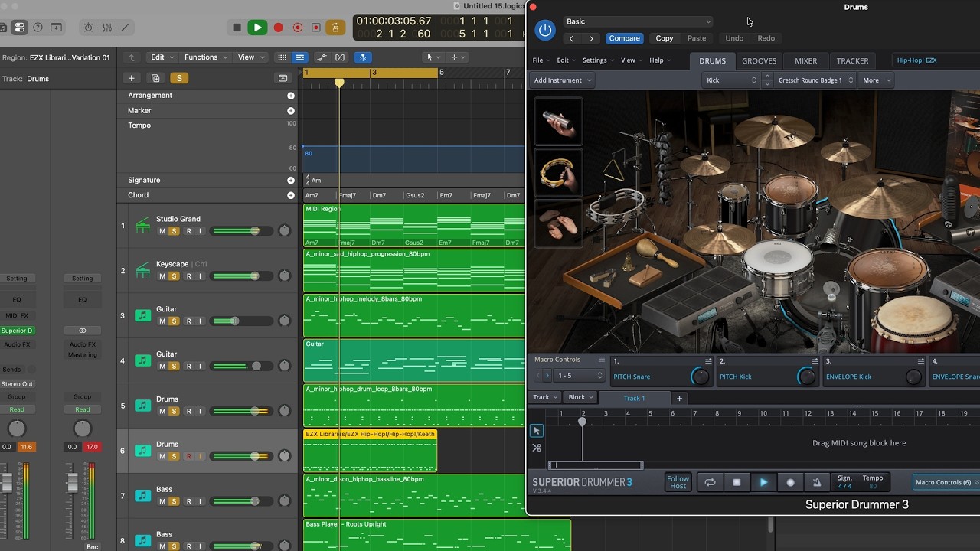Click the Logic Pro transport Play button
This screenshot has height=551, width=980.
257,28
